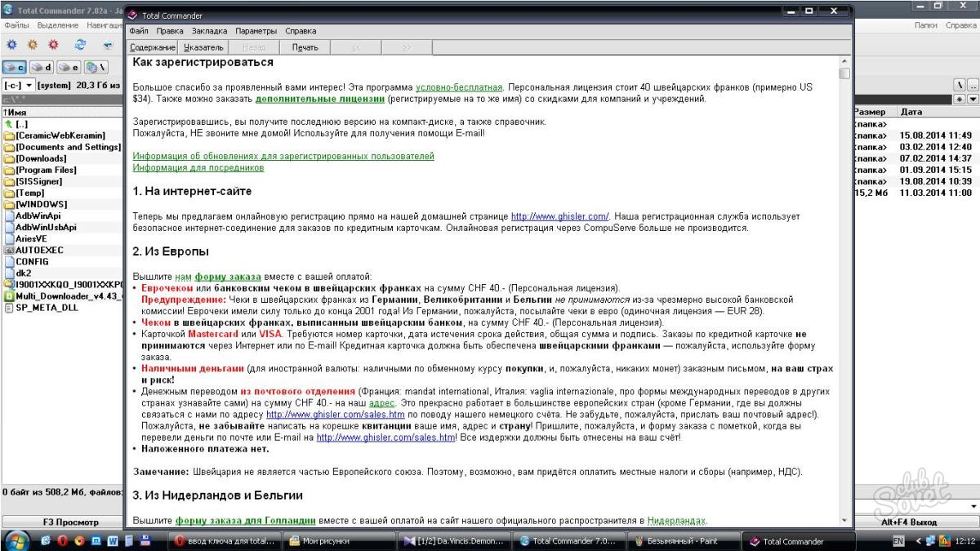Open directory history dropdown arrow in right panel
980x551 pixels.
pyautogui.click(x=973, y=99)
